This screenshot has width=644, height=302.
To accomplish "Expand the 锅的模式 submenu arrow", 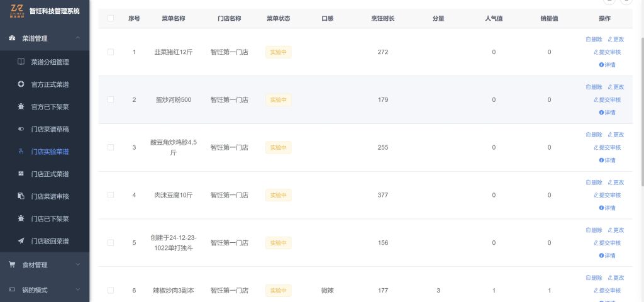I will (x=77, y=290).
